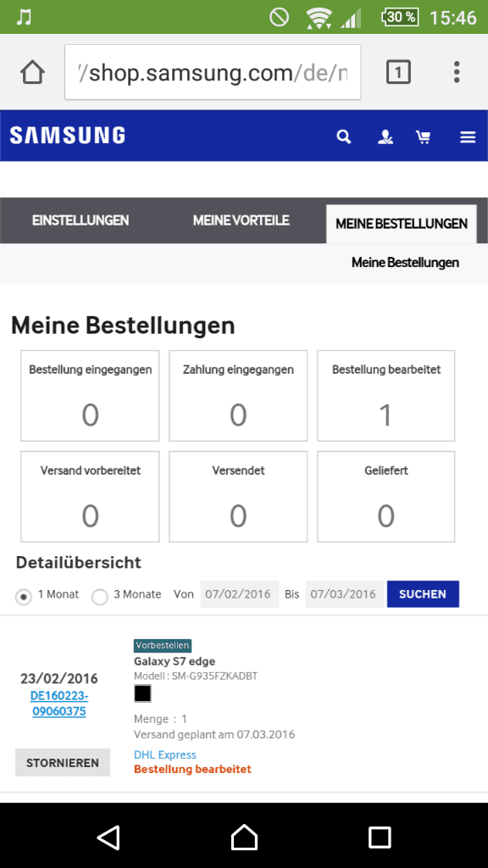Viewport: 488px width, 868px height.
Task: Click the Bis date field 07/03/2016
Action: [x=344, y=594]
